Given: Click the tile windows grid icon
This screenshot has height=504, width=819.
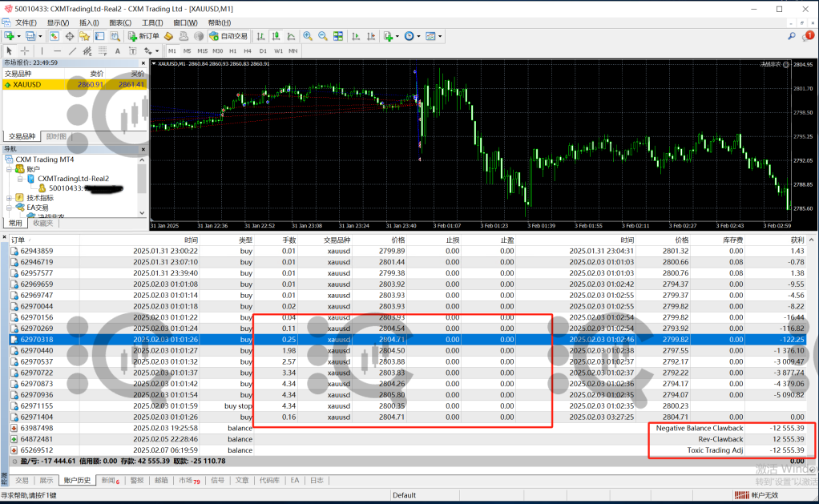Looking at the screenshot, I should pos(337,36).
